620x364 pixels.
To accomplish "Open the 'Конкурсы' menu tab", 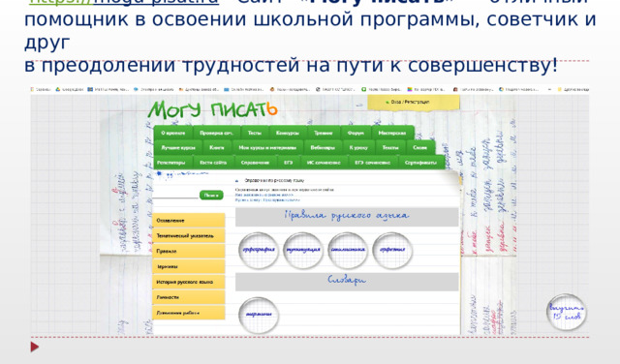I will pyautogui.click(x=288, y=133).
